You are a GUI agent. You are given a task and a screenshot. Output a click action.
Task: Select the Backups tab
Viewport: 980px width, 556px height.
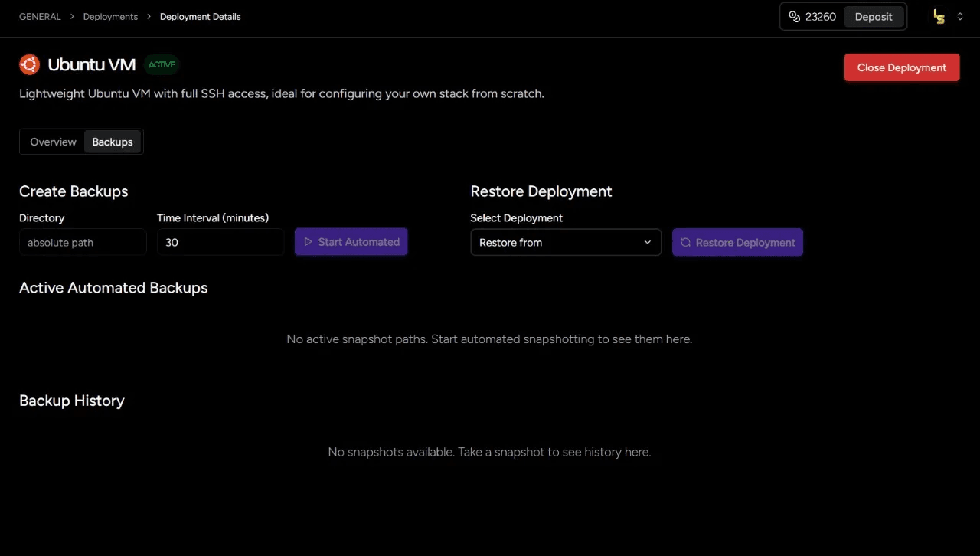pos(112,141)
